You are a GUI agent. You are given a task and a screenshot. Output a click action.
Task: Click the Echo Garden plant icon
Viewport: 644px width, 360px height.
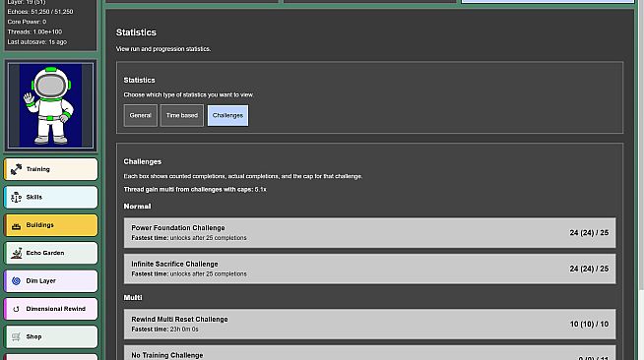click(16, 253)
